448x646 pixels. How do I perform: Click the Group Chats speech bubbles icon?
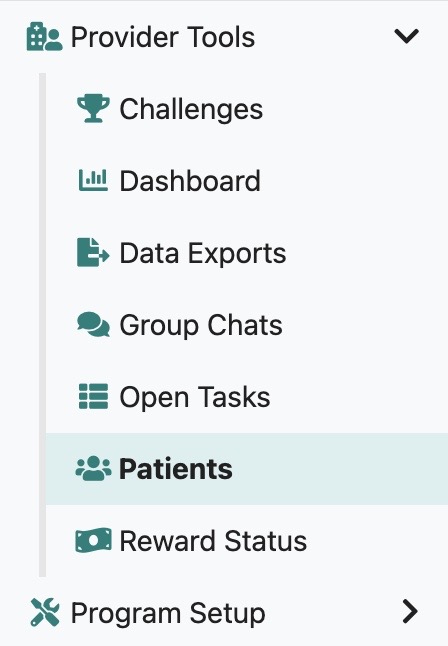click(x=93, y=325)
